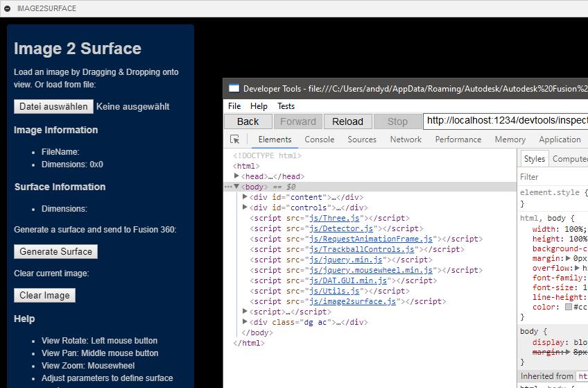Viewport: 588px width, 388px height.
Task: Expand the head element node
Action: 236,176
